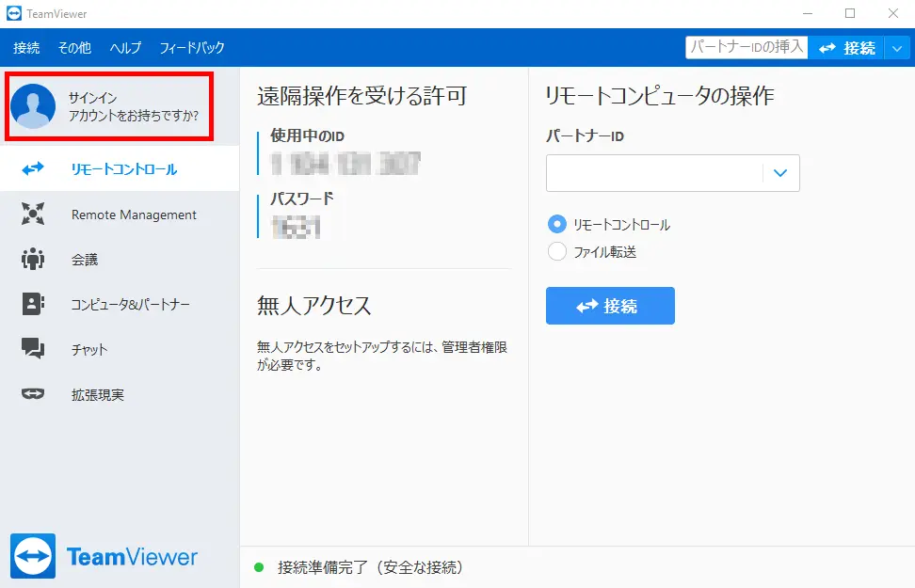Click the large blue 接続 button
Screen dimensions: 915x588
(x=610, y=306)
